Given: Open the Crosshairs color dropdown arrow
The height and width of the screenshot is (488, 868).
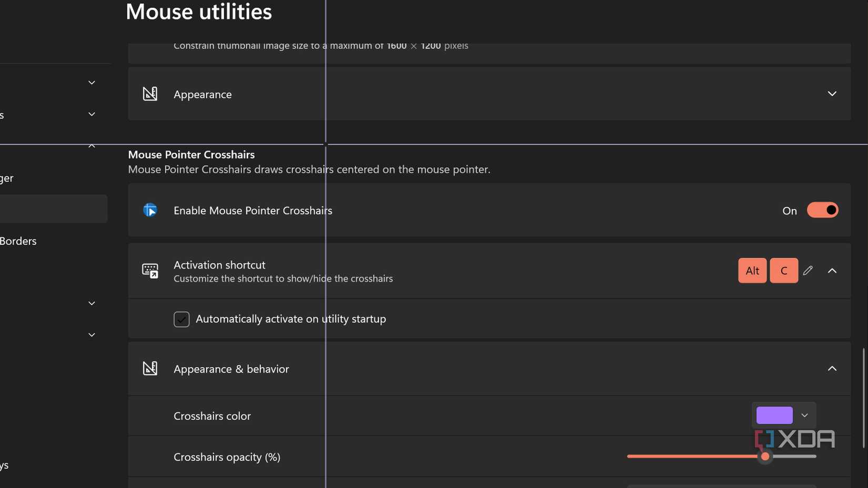Looking at the screenshot, I should click(x=804, y=415).
